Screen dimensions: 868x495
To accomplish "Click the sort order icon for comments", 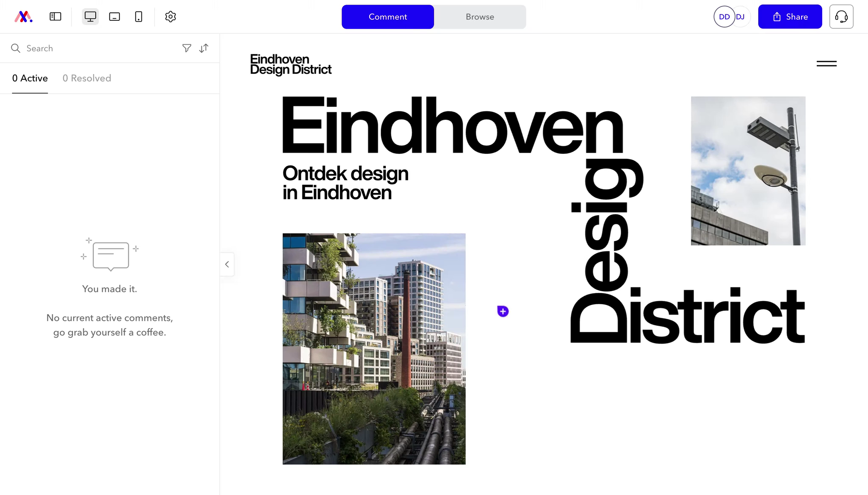I will (204, 48).
